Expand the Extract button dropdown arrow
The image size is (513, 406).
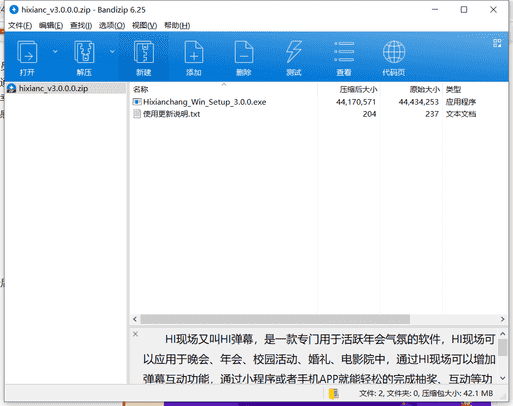click(x=112, y=52)
